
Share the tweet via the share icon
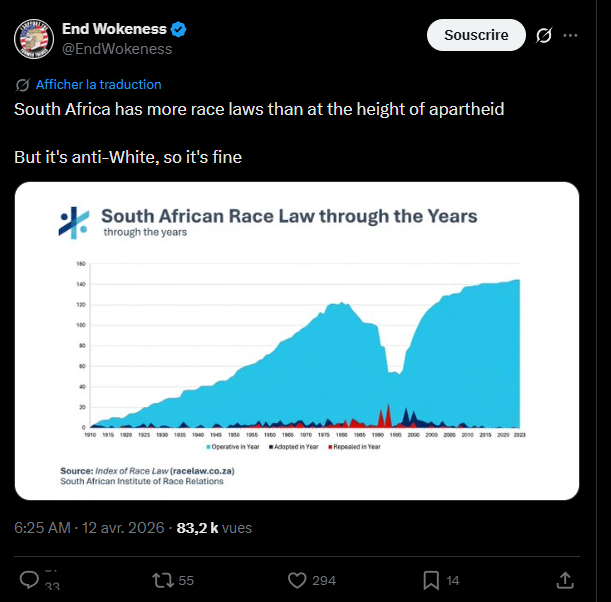[564, 580]
